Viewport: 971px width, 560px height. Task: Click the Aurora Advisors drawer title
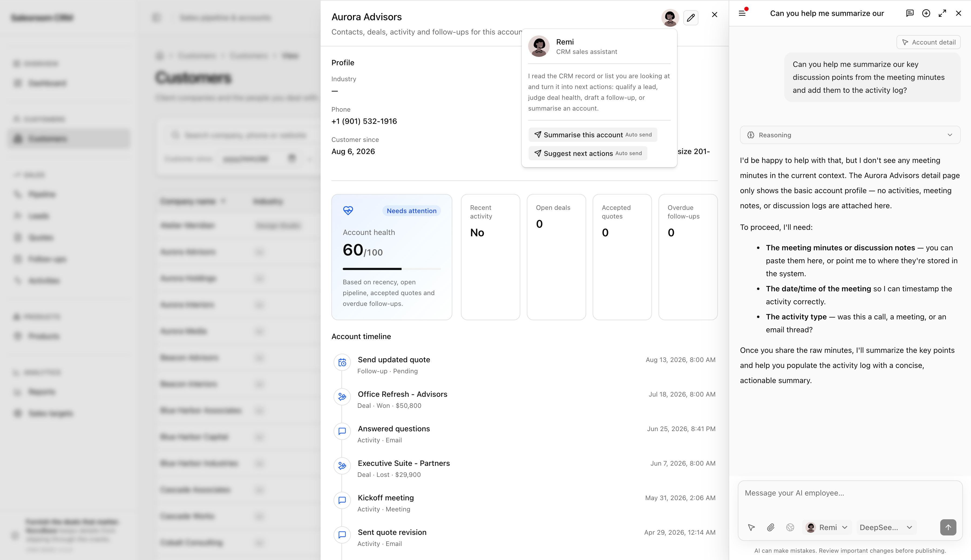click(366, 17)
